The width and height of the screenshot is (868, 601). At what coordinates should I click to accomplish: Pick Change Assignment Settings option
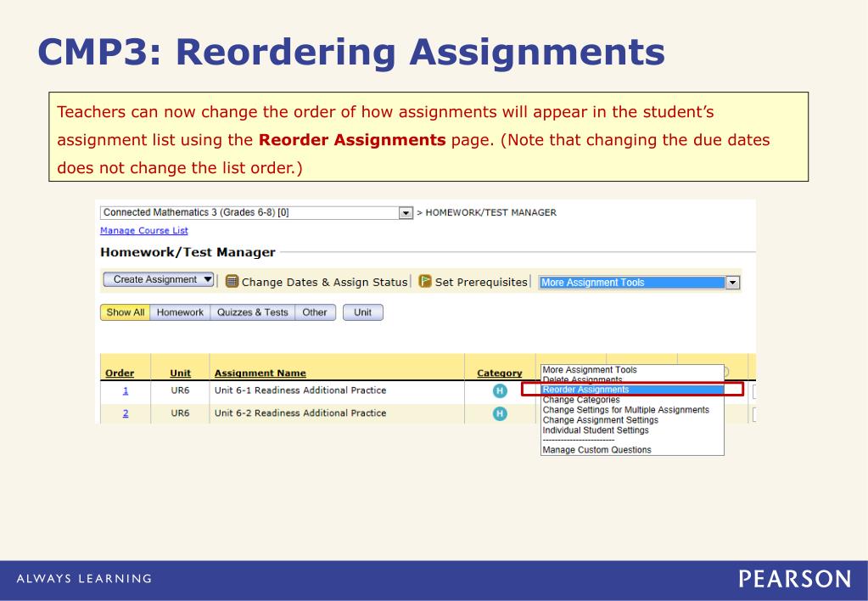coord(601,420)
